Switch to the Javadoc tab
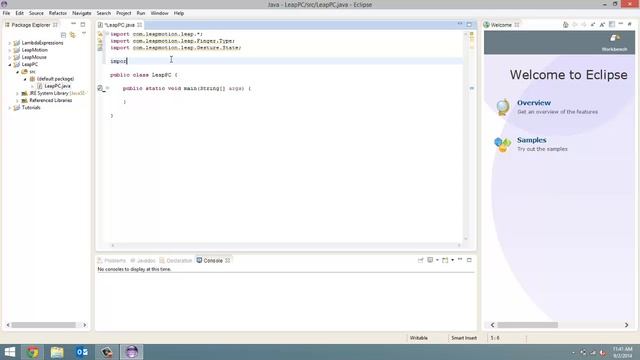The image size is (640, 360). click(143, 260)
